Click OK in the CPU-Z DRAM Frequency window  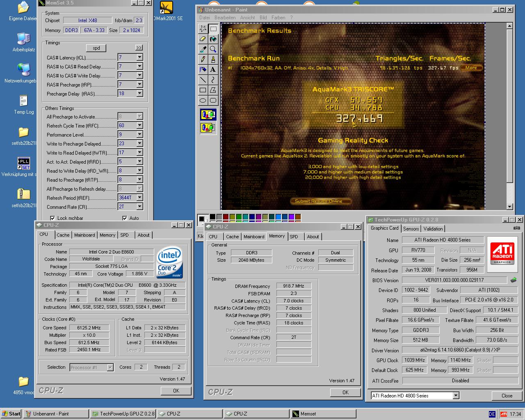coord(345,393)
